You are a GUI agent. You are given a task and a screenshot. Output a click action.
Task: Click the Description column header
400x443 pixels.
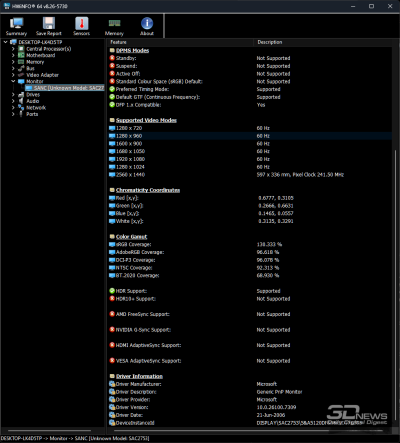323,42
